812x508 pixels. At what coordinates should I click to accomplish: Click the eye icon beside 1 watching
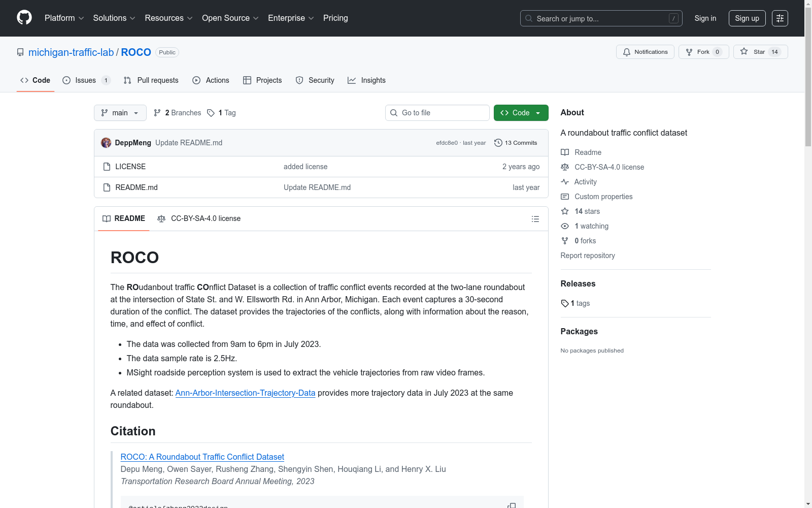tap(565, 226)
